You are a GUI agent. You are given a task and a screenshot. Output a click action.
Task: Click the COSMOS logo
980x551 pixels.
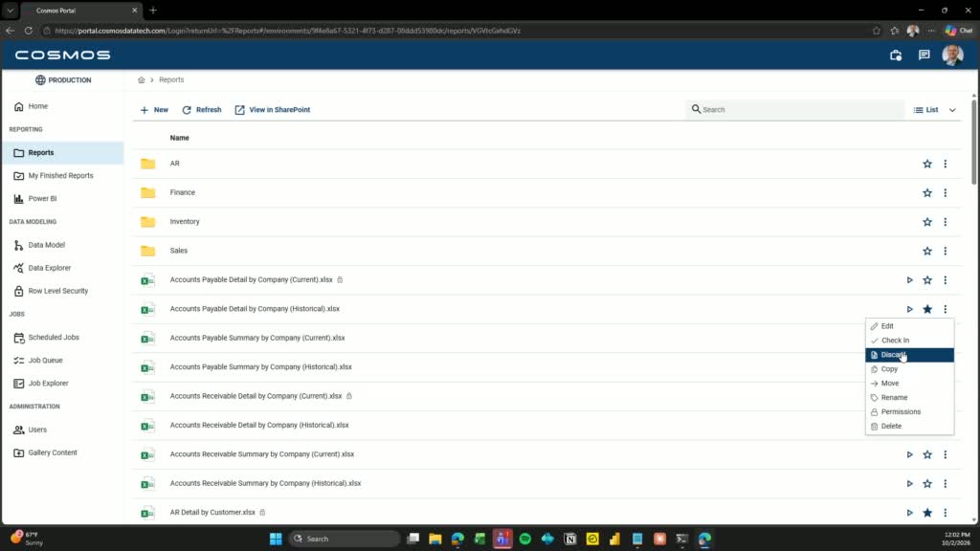pos(62,55)
